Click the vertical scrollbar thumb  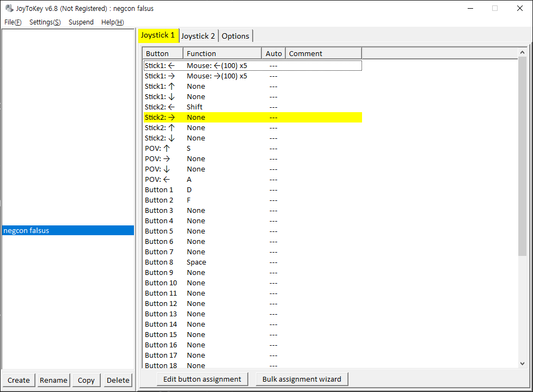[522, 156]
